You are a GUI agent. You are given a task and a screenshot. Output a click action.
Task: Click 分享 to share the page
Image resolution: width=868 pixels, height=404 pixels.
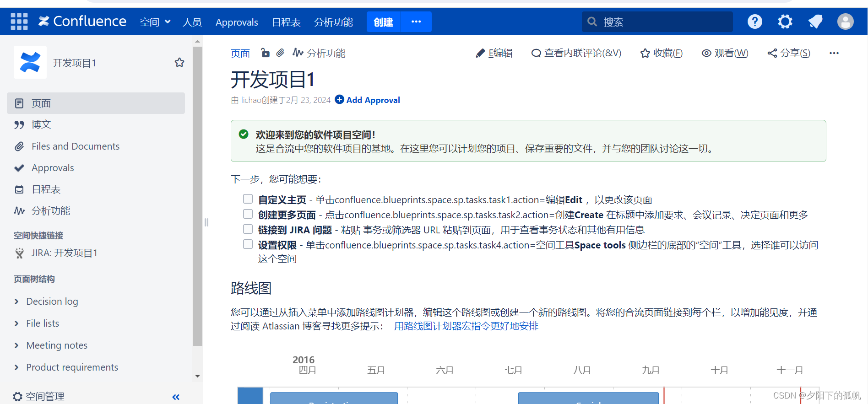pos(789,53)
